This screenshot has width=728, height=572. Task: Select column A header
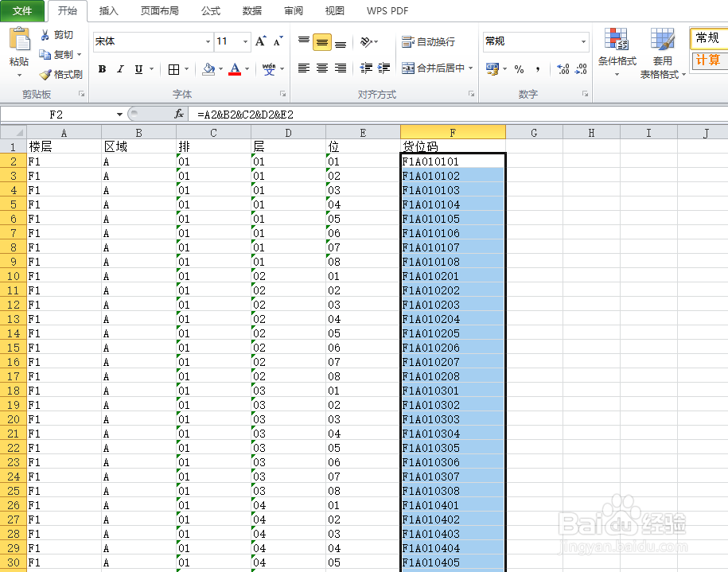pos(64,132)
